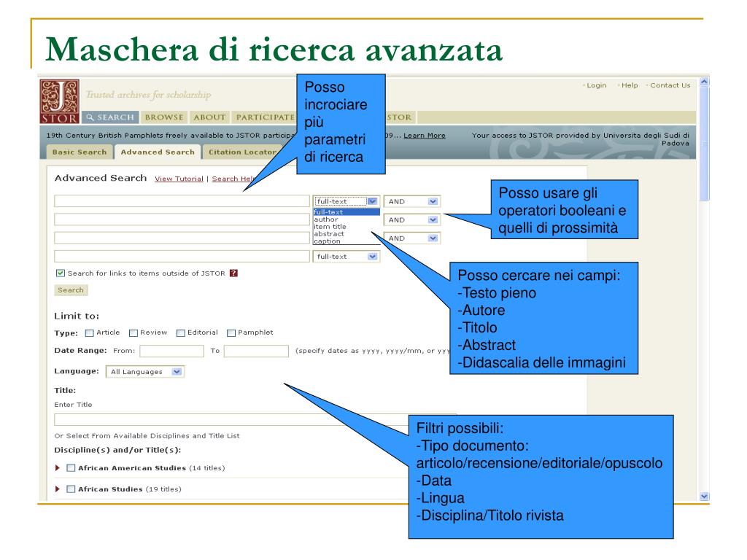This screenshot has height=560, width=747.
Task: Click the Search Help link
Action: click(x=233, y=179)
